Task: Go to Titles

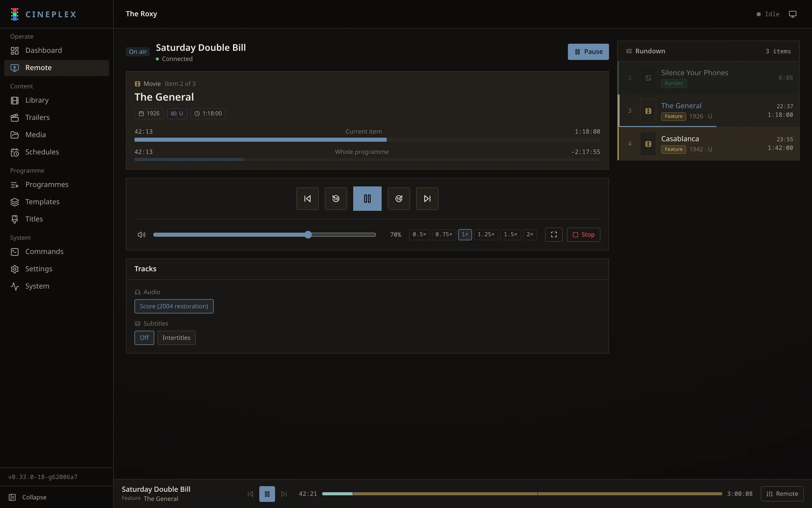Action: 56,219
